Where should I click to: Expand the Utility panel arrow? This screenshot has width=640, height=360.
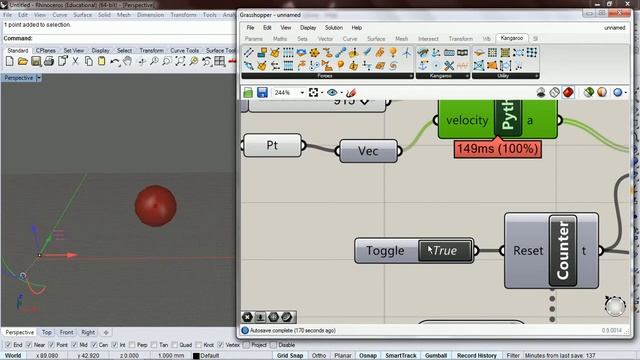tap(536, 76)
